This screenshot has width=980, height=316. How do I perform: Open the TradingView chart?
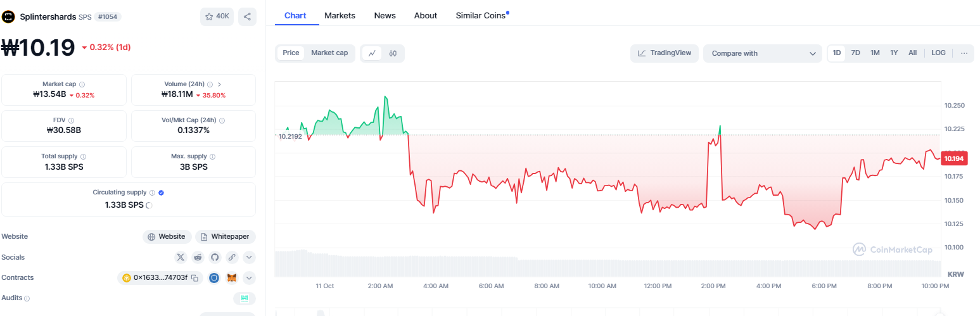click(664, 53)
